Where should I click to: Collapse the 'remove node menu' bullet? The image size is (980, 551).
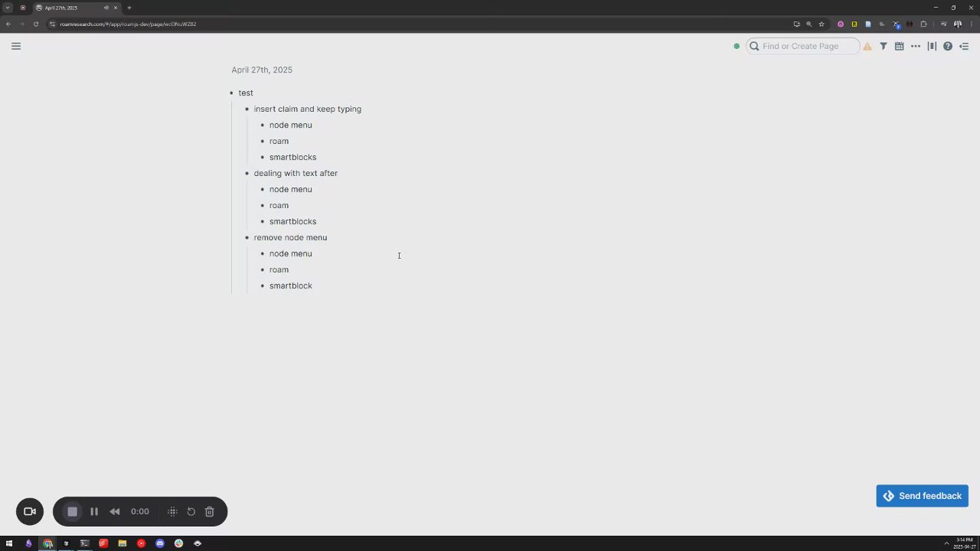(247, 238)
